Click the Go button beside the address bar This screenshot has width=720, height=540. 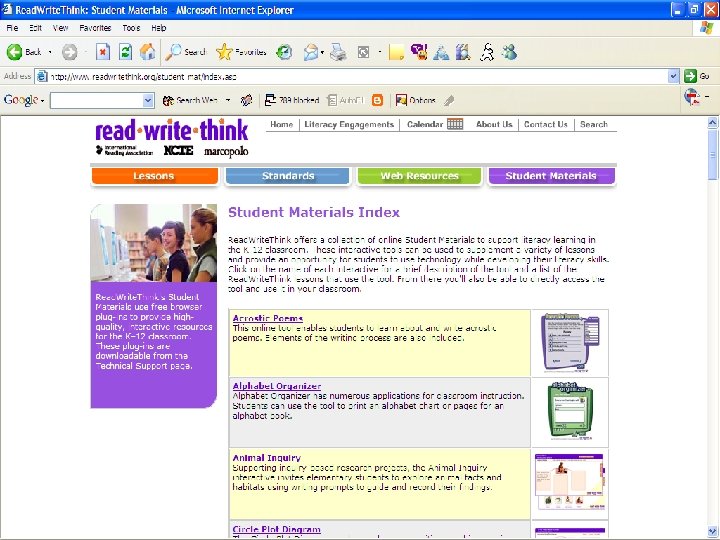(x=697, y=76)
